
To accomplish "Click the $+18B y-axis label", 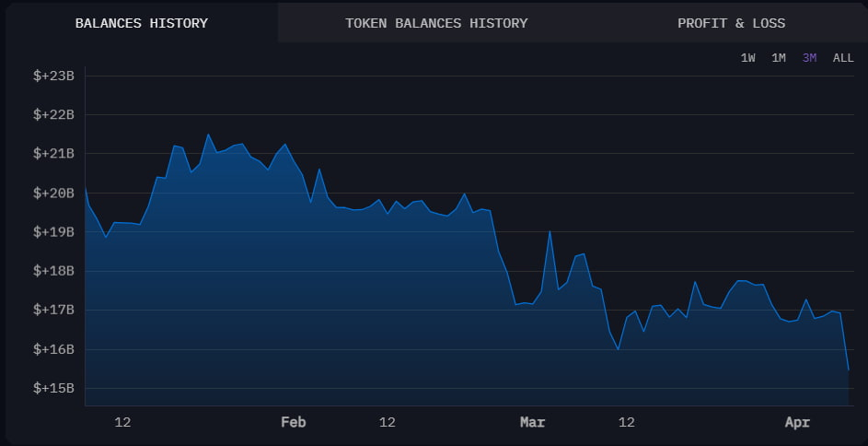I will (53, 271).
